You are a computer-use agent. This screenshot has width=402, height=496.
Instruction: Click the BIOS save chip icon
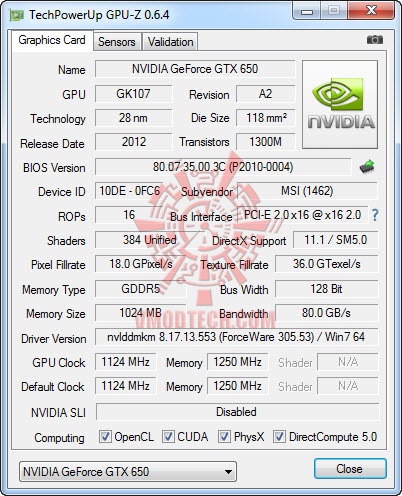click(x=367, y=166)
